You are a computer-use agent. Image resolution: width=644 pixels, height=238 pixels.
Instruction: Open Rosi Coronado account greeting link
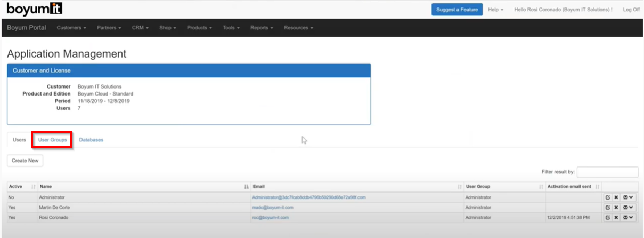[x=563, y=10]
